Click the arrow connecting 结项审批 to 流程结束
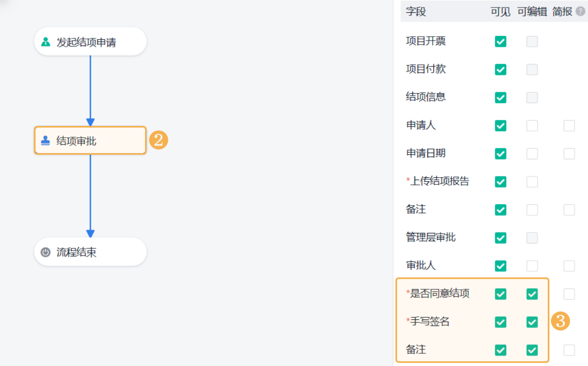The width and height of the screenshot is (588, 366). pyautogui.click(x=91, y=195)
